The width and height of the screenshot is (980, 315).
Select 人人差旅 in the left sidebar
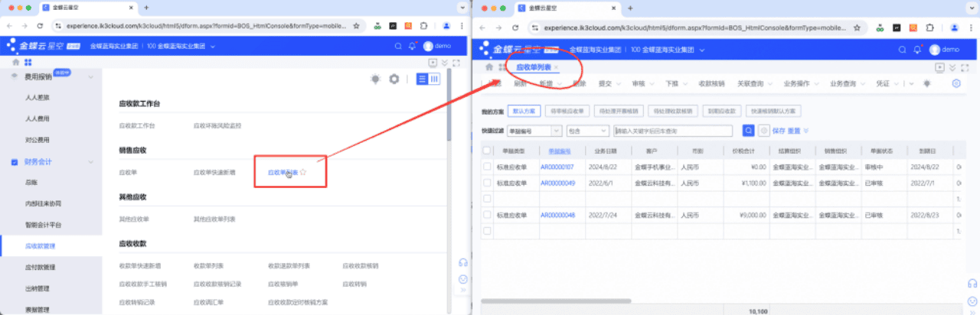point(37,98)
